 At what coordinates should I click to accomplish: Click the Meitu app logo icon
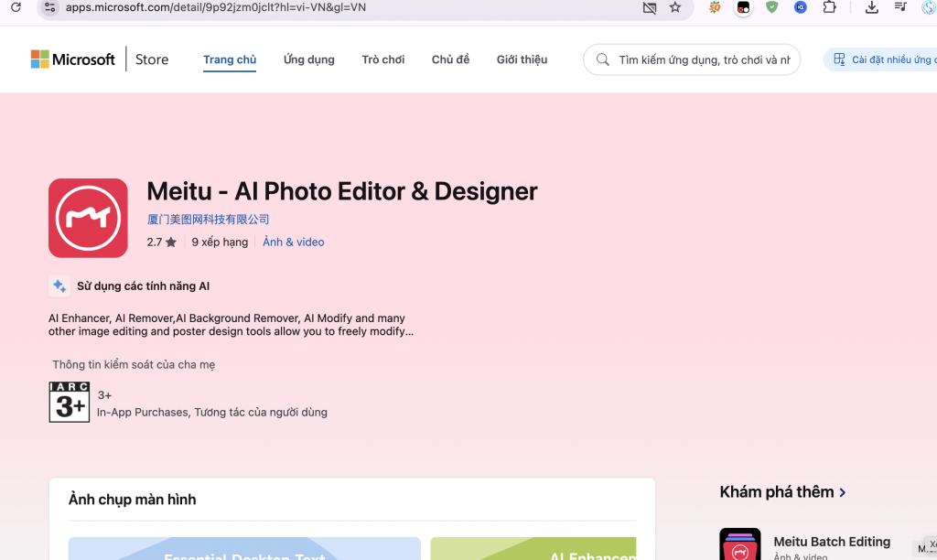tap(88, 218)
